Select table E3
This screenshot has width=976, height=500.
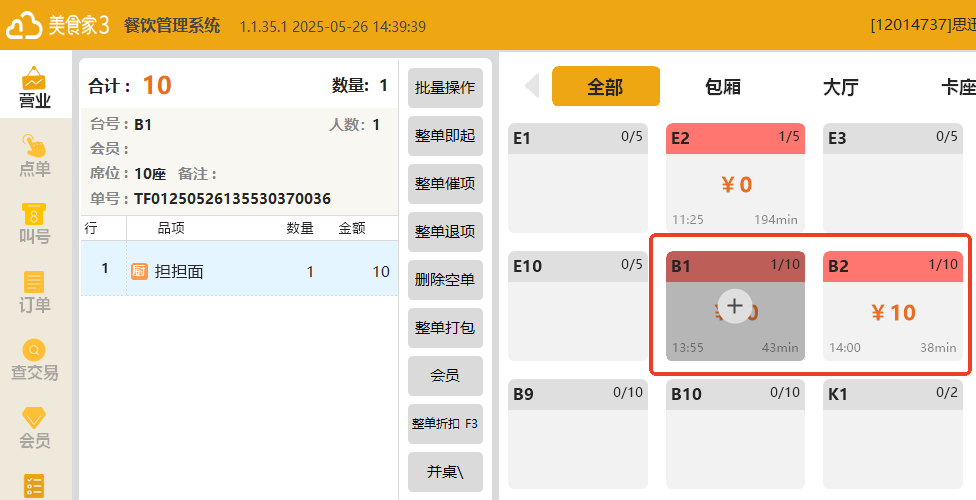893,177
